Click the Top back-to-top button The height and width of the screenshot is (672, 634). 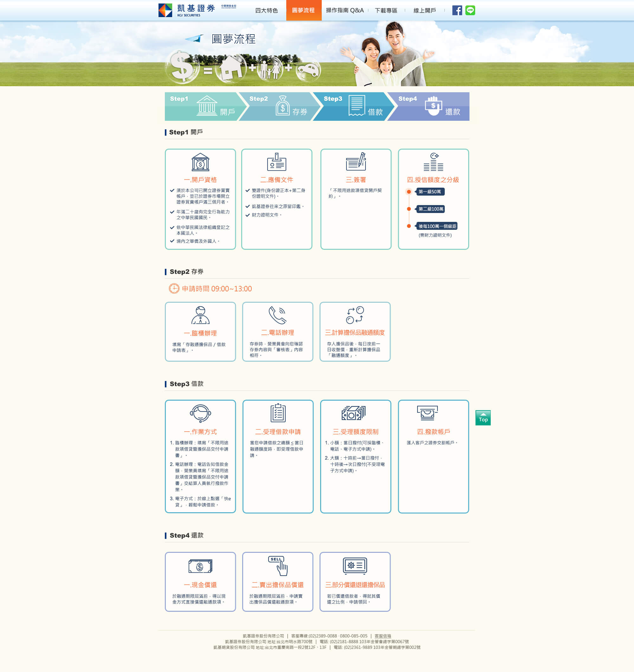(483, 418)
